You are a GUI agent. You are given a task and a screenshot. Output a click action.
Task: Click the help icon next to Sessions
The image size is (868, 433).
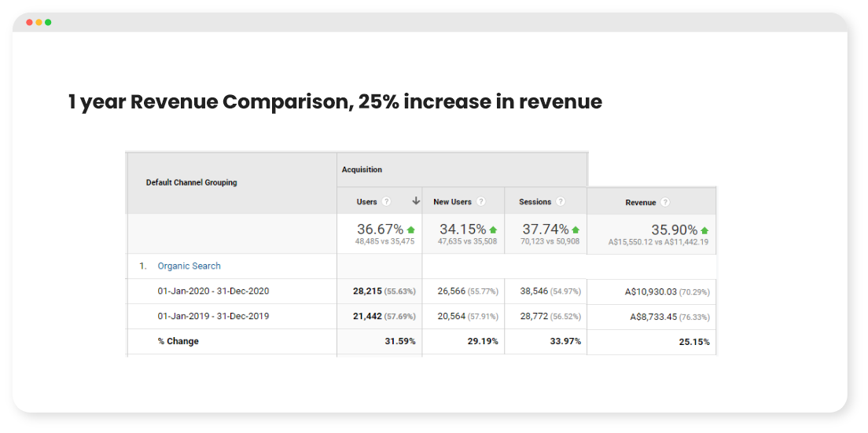561,202
